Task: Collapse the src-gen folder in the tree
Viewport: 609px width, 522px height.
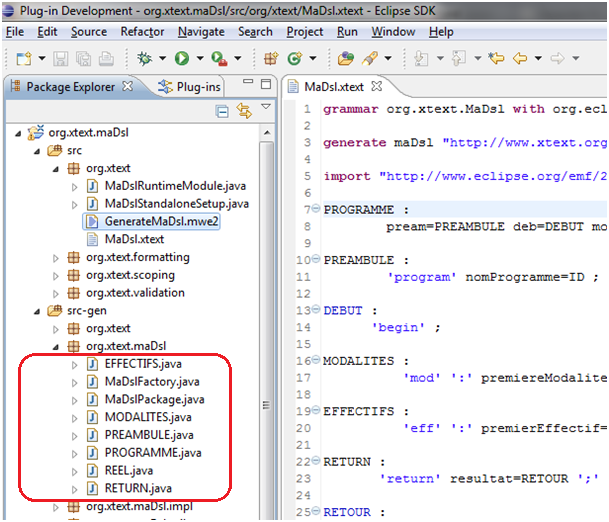Action: [x=37, y=311]
